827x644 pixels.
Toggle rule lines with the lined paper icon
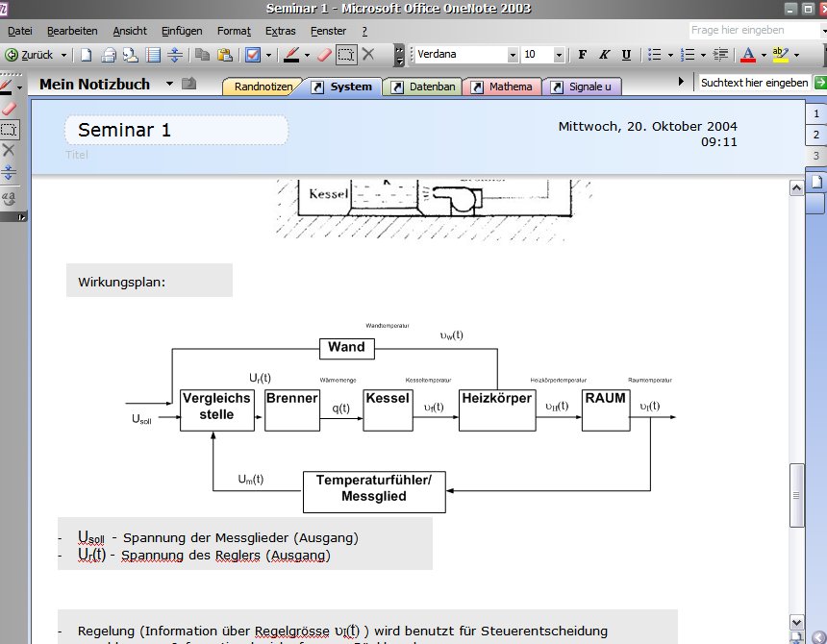tap(153, 55)
